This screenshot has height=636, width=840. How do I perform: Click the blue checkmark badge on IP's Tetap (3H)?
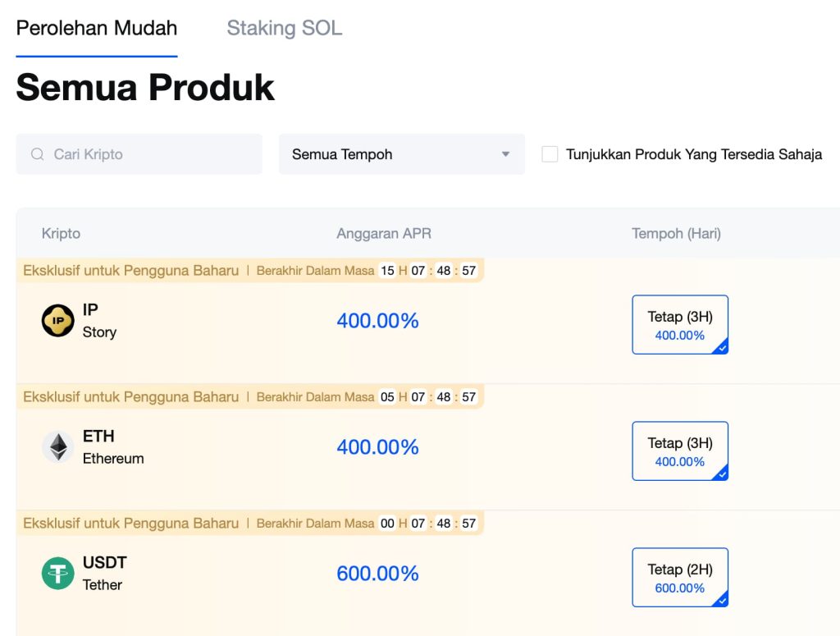(x=721, y=348)
